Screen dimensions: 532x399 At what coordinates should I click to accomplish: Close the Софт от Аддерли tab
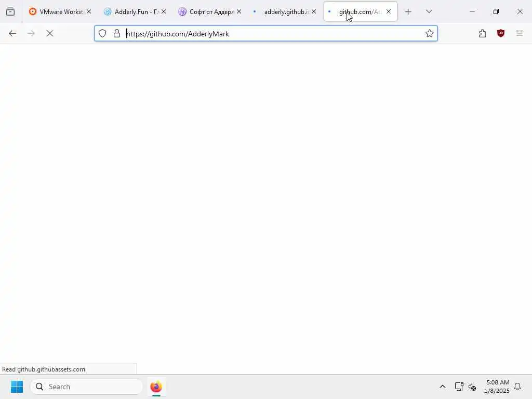pos(239,11)
